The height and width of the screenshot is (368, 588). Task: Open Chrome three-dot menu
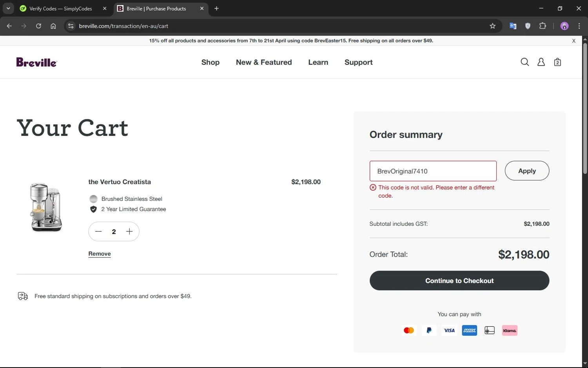coord(579,26)
